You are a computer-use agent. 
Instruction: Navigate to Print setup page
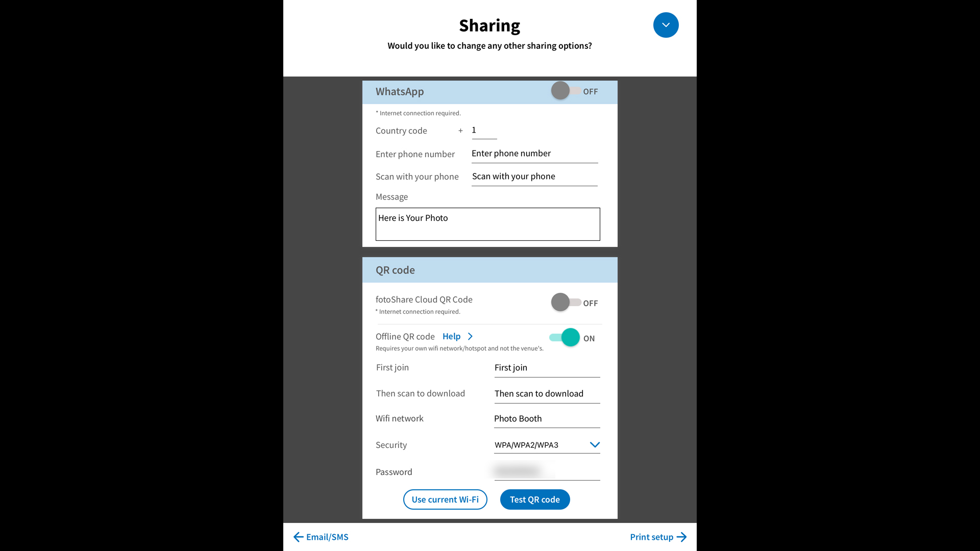(x=658, y=536)
